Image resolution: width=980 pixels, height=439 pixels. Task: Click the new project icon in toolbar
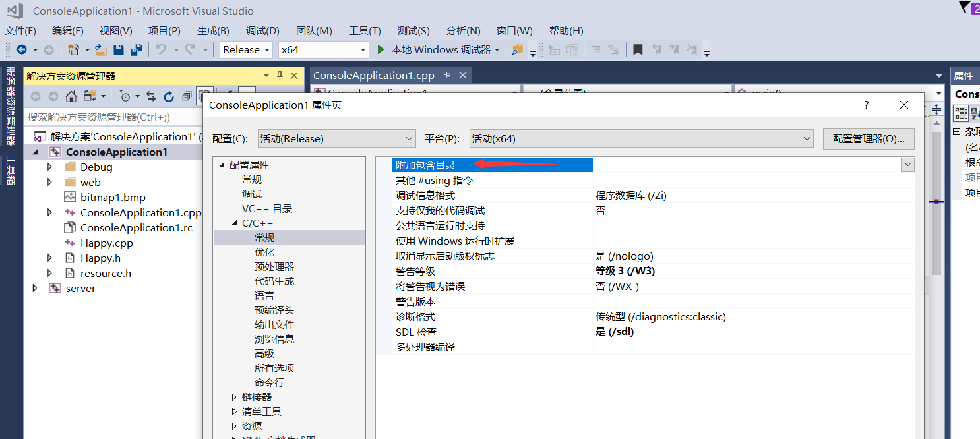point(73,49)
